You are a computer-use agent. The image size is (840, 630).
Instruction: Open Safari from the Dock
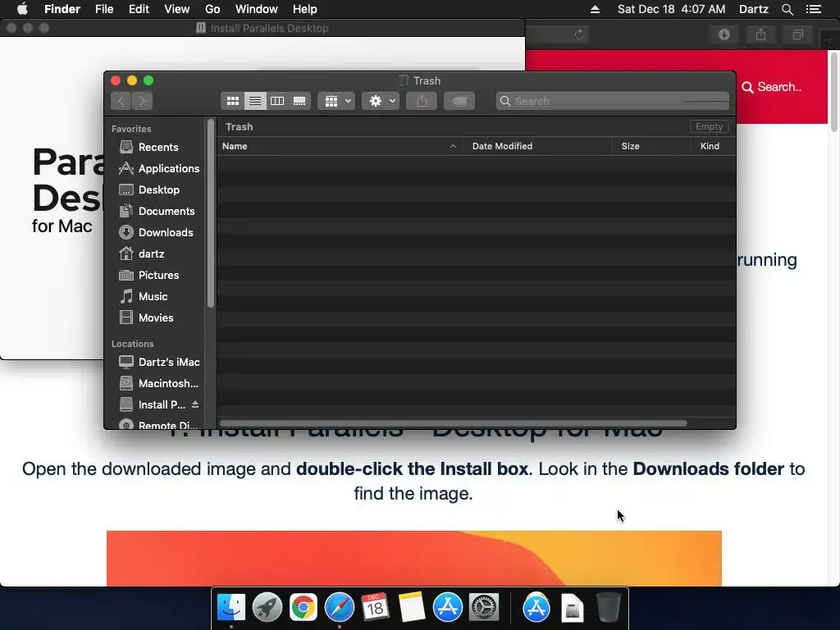point(339,608)
